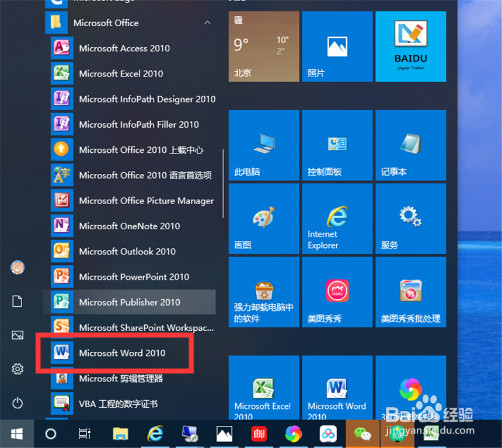The height and width of the screenshot is (448, 502).
Task: Open the 北京 weather tile
Action: (x=264, y=47)
